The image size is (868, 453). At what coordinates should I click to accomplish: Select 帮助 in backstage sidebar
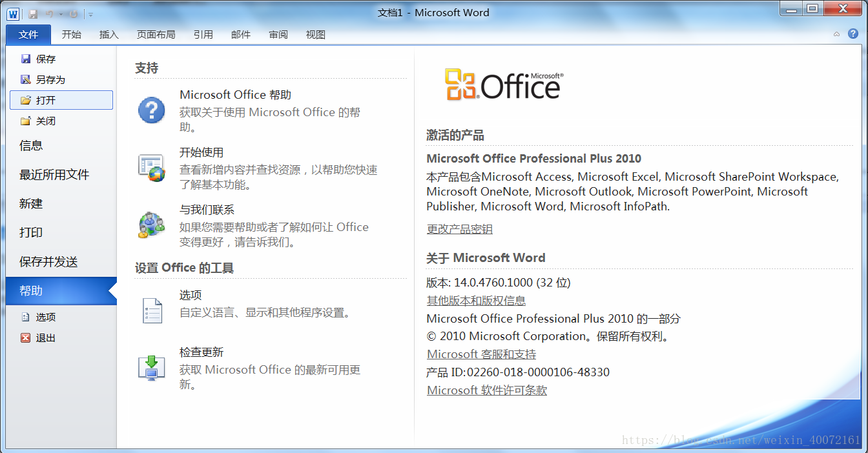[61, 291]
